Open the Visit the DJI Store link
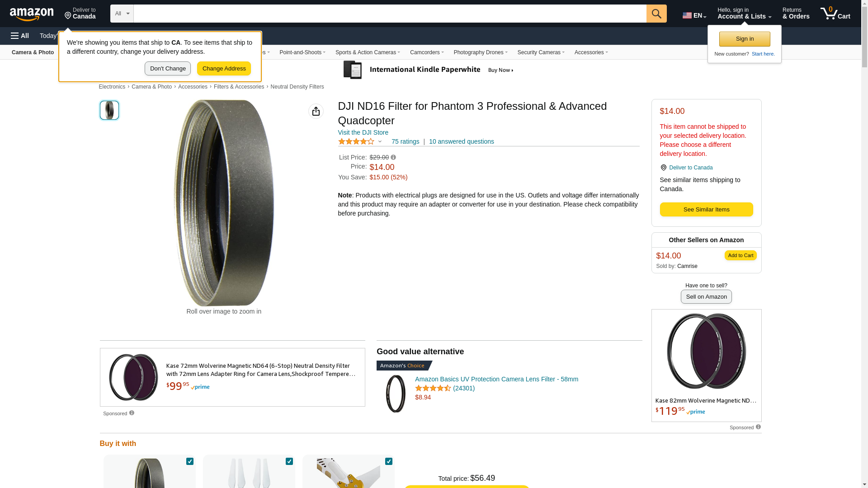Screen dimensions: 868x488 [x=363, y=132]
